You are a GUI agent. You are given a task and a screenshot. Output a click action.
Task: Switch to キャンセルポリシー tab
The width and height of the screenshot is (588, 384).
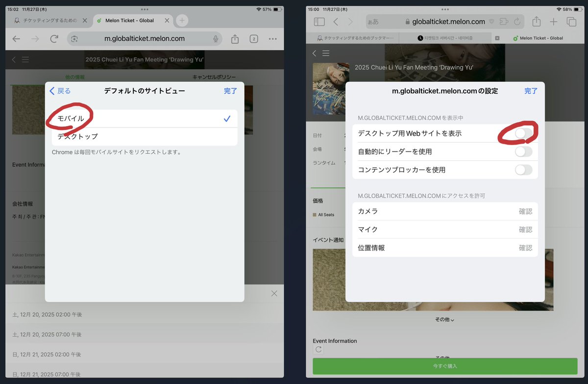tap(214, 77)
